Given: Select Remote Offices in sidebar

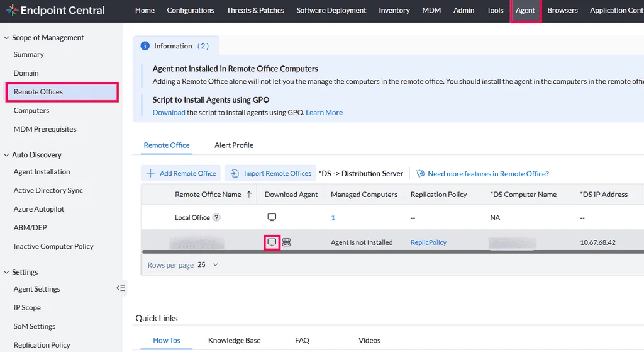Looking at the screenshot, I should [62, 92].
